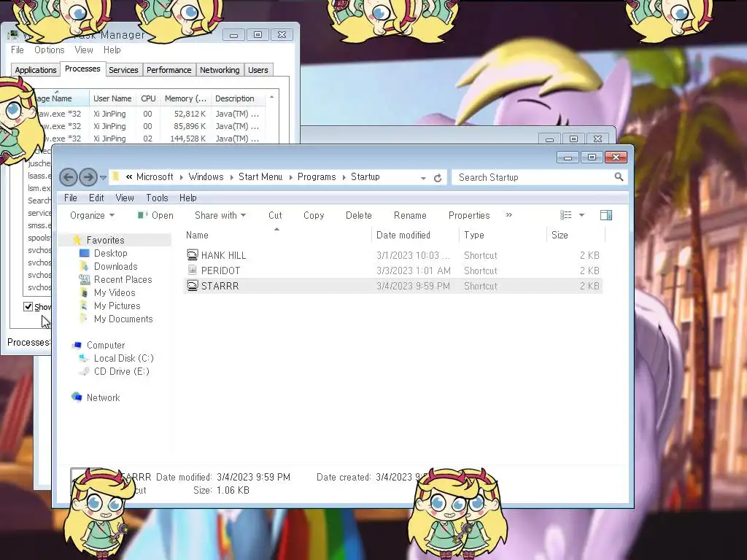Click Programs in the address breadcrumb
Viewport: 747px width, 560px height.
317,176
